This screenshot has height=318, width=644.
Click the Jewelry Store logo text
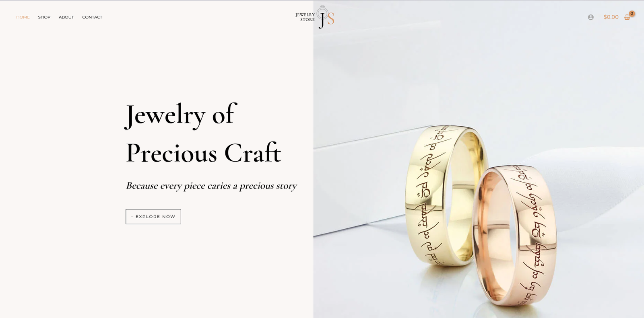[x=305, y=17]
